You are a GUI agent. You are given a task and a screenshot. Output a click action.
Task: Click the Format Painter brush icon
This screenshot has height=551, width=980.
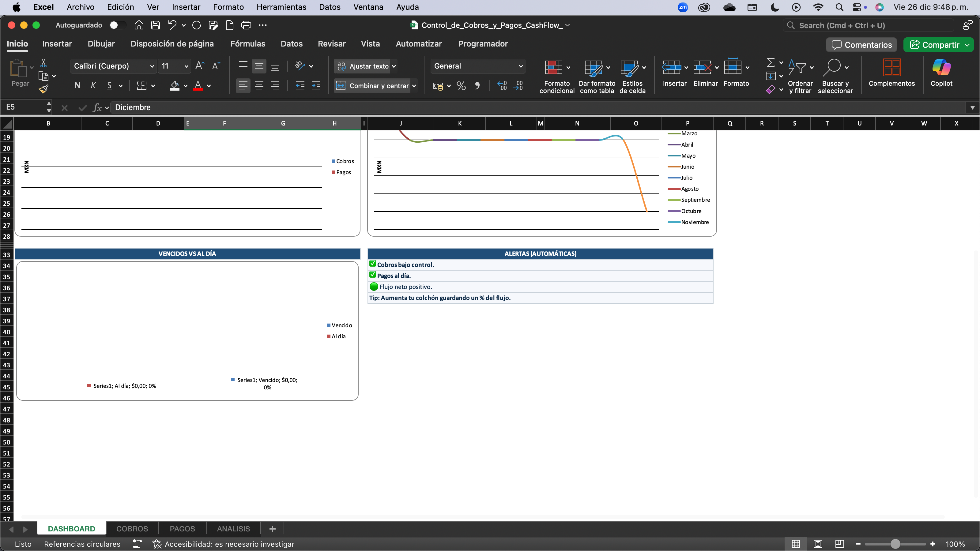click(43, 89)
